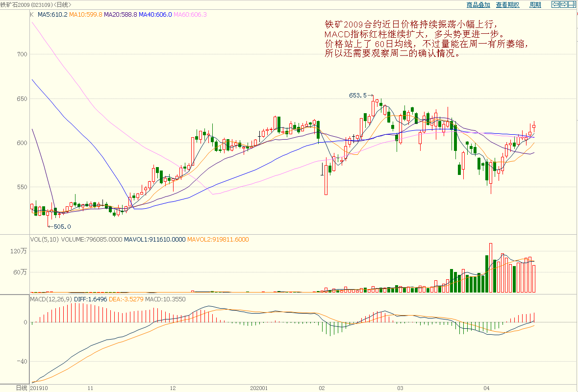Open the 商品叠加 overlay link
This screenshot has height=392, width=578.
(x=478, y=5)
